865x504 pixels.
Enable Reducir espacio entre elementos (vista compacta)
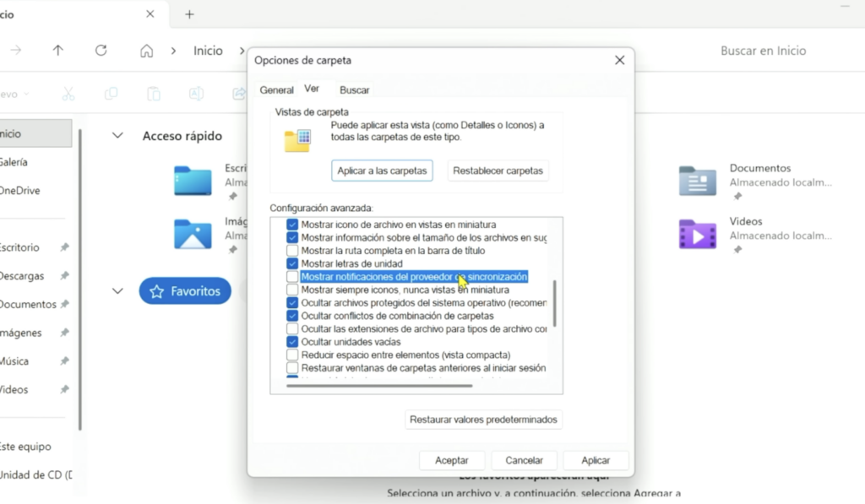(x=292, y=355)
